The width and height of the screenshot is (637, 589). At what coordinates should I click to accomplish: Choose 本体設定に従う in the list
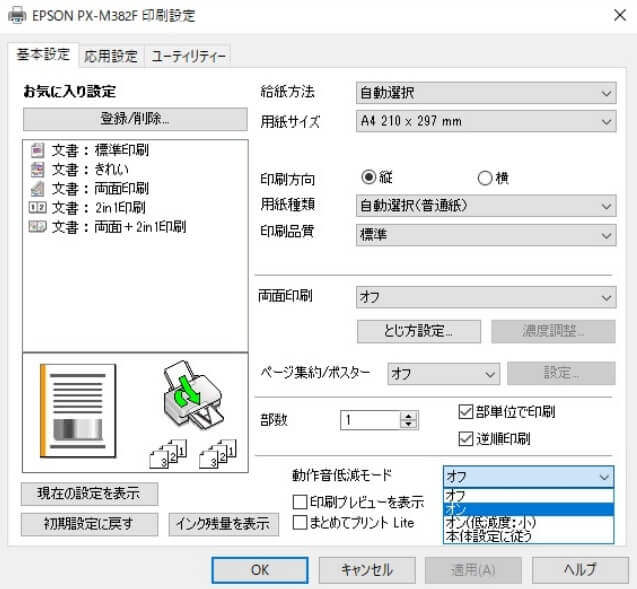529,536
